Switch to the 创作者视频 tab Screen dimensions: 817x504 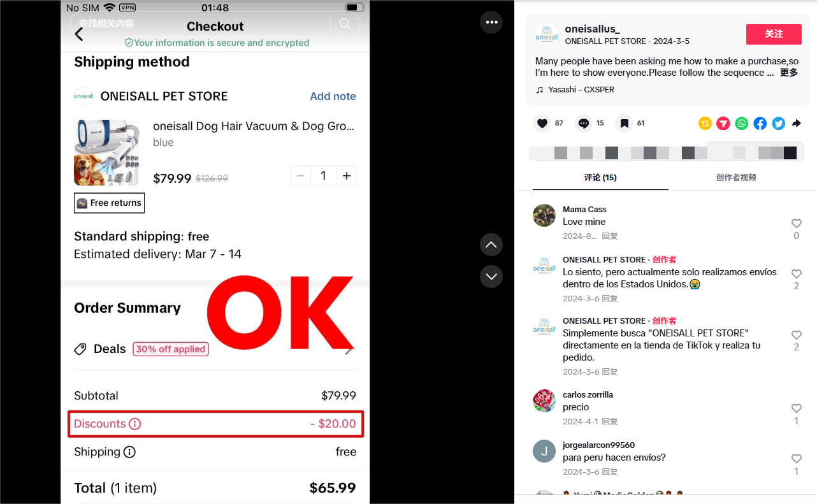(x=736, y=178)
